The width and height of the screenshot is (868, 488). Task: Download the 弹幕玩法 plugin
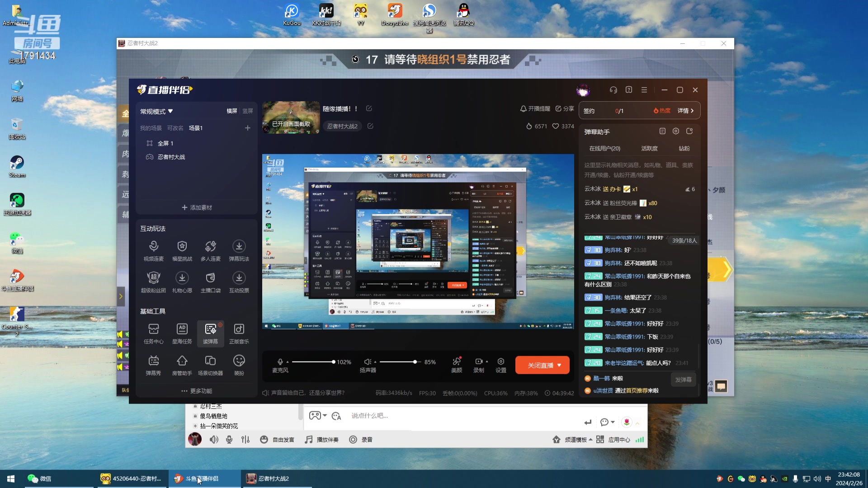[239, 251]
